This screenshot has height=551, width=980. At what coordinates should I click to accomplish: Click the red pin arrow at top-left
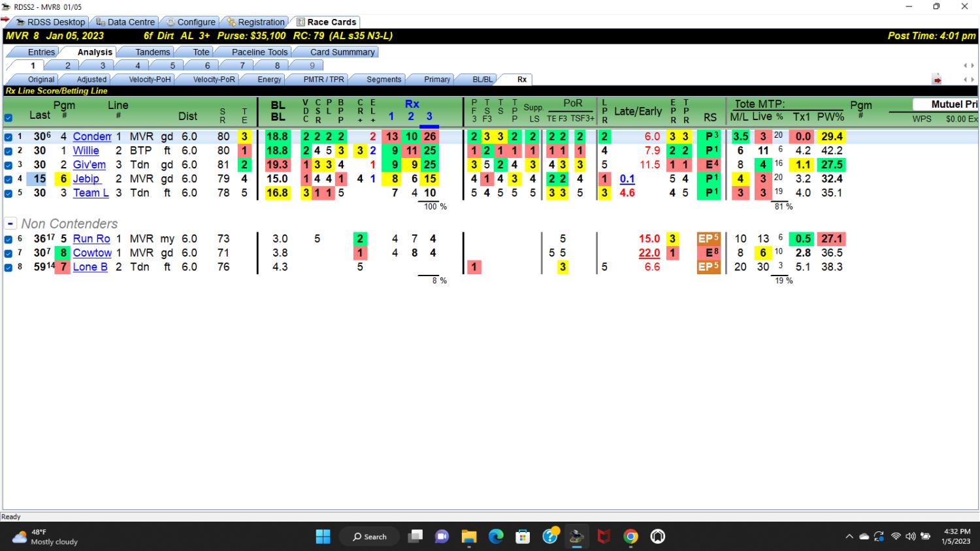pos(5,20)
